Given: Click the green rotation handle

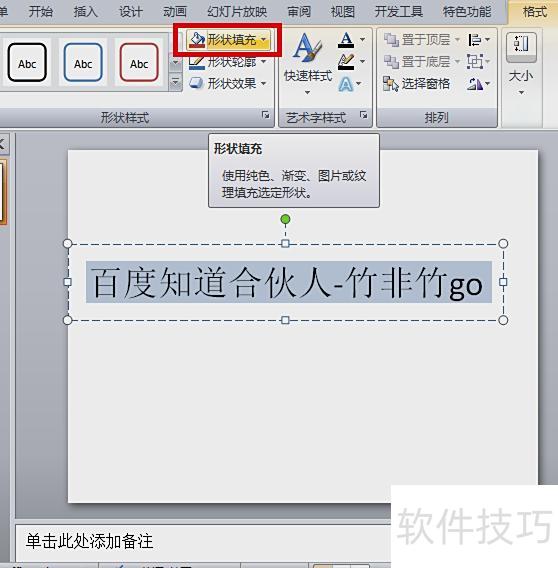Looking at the screenshot, I should click(x=285, y=219).
